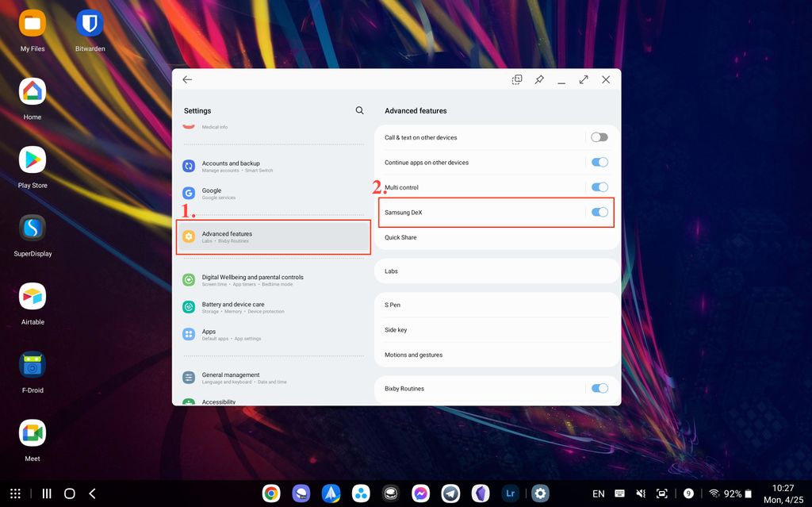Toggle off Multi control
Image resolution: width=812 pixels, height=507 pixels.
[x=599, y=187]
